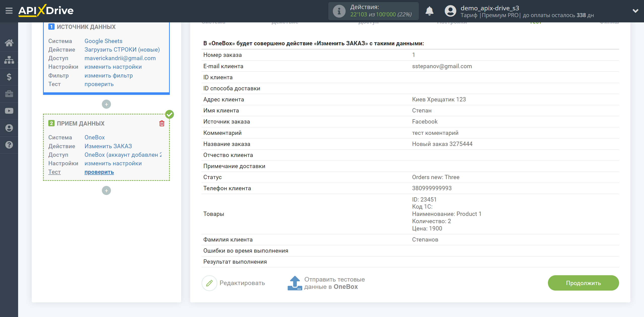Open 'OneBox (аккаунт добавлен' access link
The image size is (644, 317).
click(123, 155)
